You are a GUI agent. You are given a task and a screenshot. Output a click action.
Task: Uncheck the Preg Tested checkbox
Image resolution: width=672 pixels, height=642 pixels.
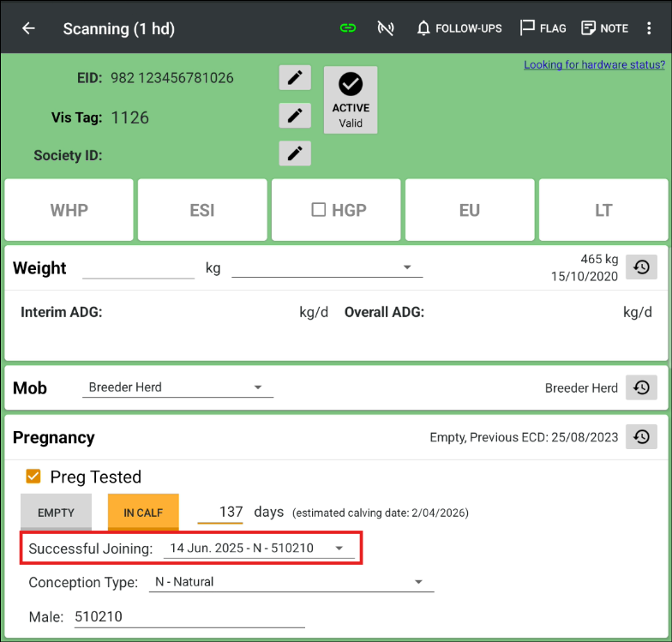click(33, 477)
